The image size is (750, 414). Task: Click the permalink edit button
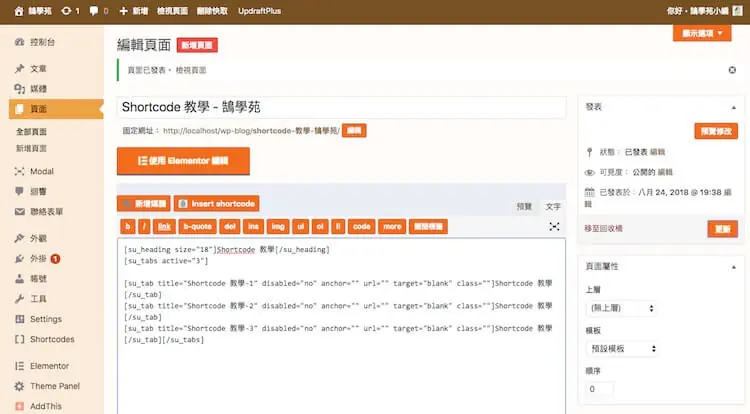pyautogui.click(x=354, y=131)
